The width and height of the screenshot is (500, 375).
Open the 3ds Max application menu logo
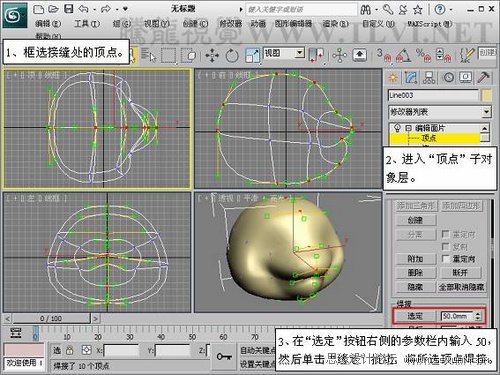tap(14, 15)
